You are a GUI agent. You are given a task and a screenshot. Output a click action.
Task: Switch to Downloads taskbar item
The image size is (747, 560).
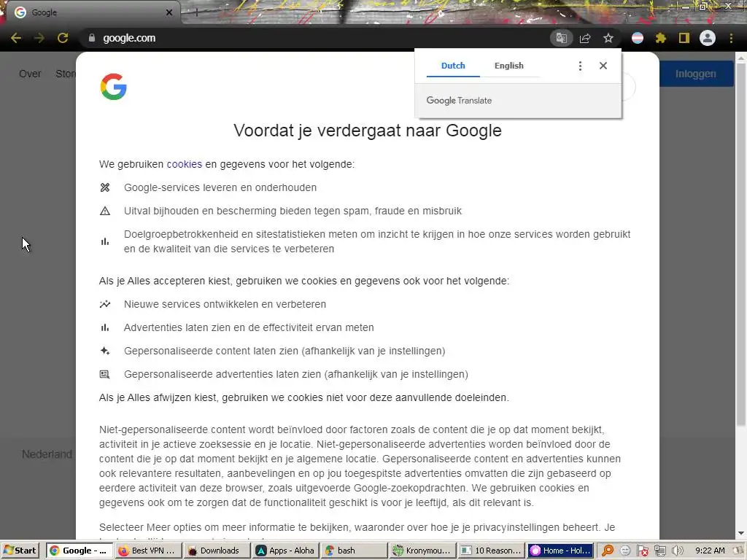pyautogui.click(x=217, y=551)
